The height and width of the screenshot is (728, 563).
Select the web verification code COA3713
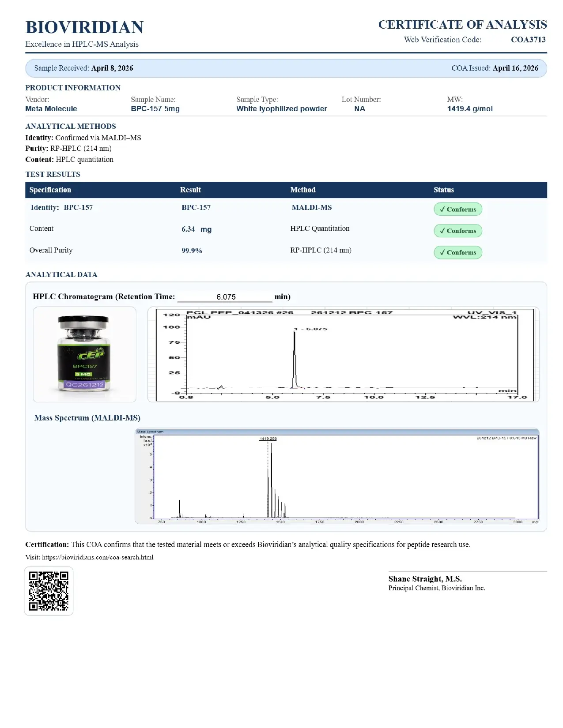pyautogui.click(x=528, y=40)
